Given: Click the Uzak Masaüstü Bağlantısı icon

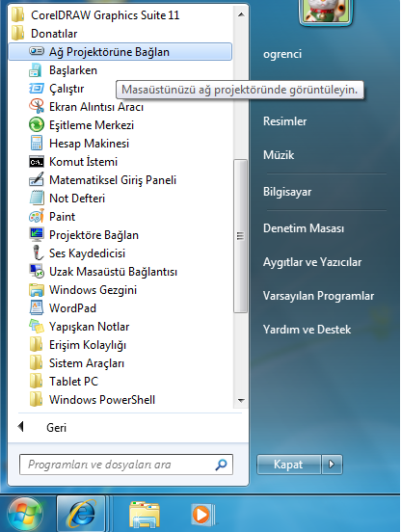Looking at the screenshot, I should tap(37, 272).
